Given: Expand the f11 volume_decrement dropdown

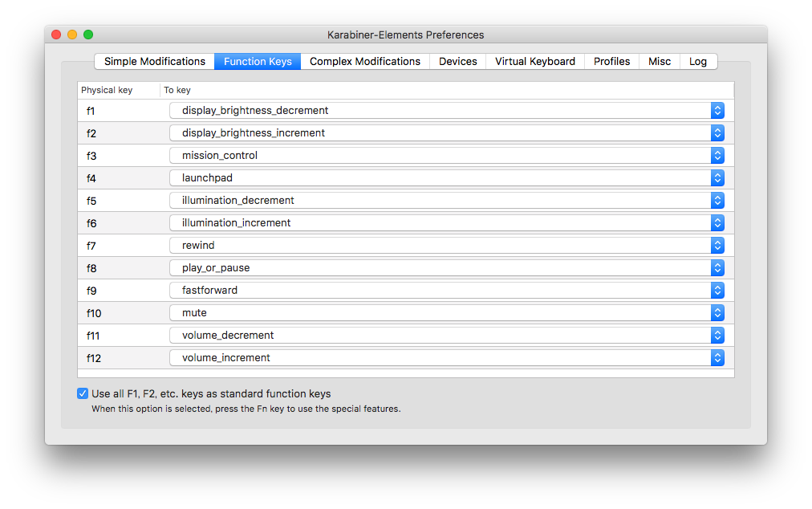Looking at the screenshot, I should (x=447, y=335).
